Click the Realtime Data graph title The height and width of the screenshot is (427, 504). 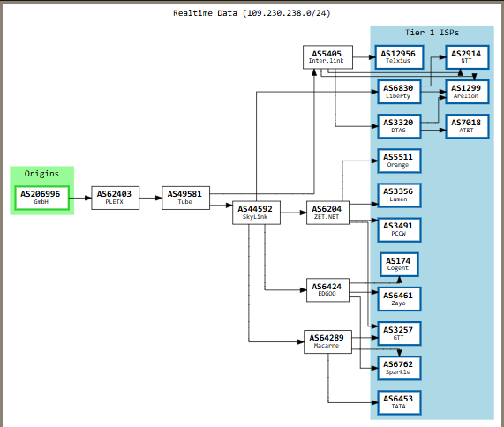click(x=252, y=13)
